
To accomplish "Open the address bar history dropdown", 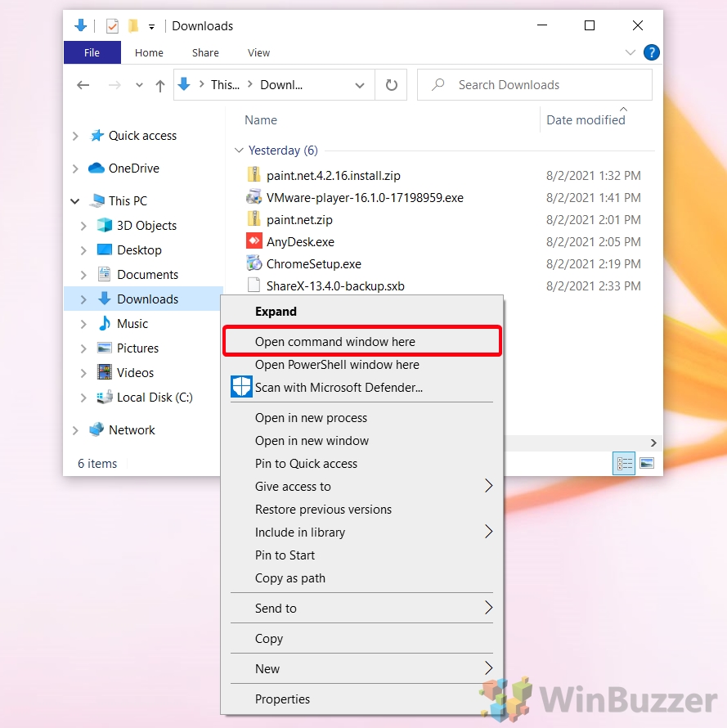I will (359, 84).
